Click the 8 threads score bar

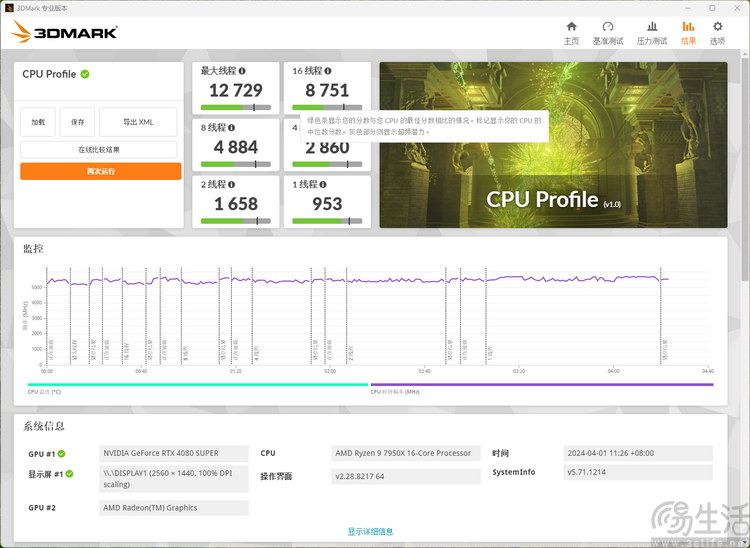(236, 164)
